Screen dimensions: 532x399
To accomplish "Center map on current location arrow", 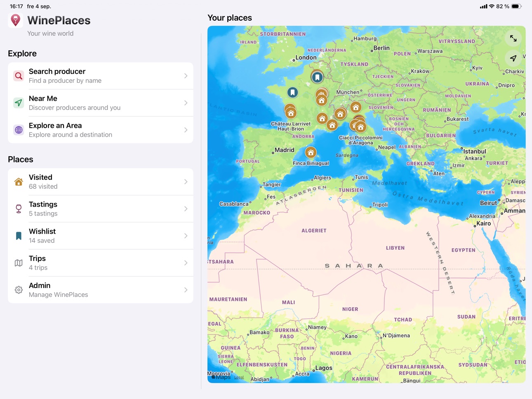I will 513,58.
